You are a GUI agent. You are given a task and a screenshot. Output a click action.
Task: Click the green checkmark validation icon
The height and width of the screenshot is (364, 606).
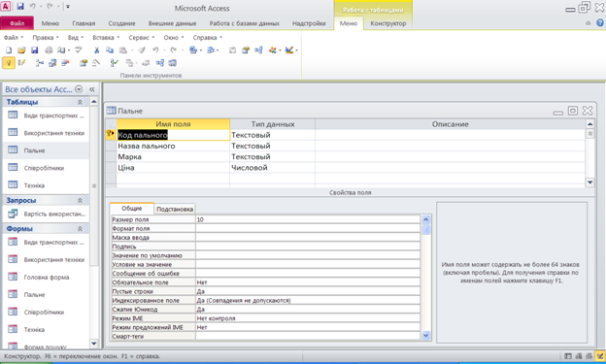click(114, 62)
